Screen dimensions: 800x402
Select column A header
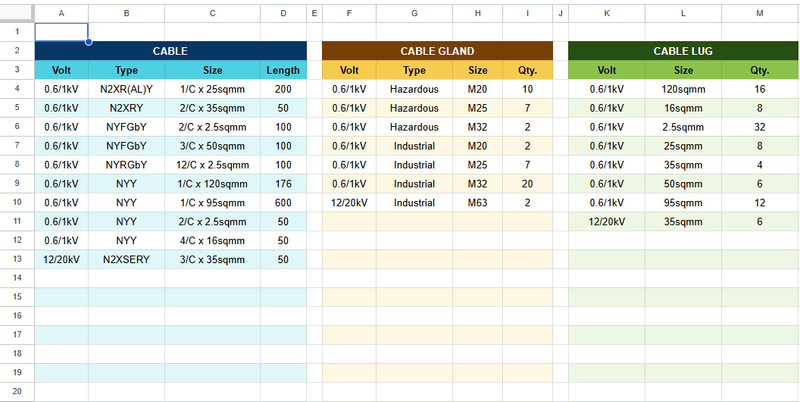tap(61, 14)
